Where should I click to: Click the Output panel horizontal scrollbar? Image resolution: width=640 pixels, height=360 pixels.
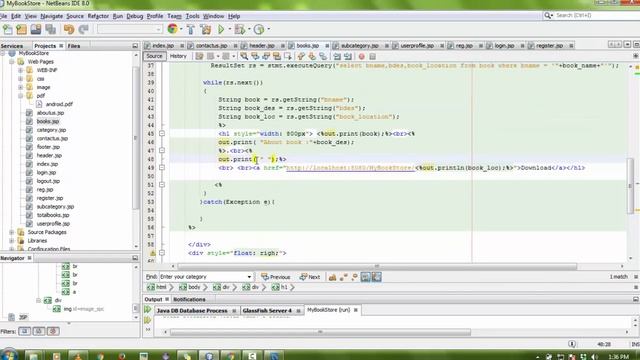[x=320, y=332]
